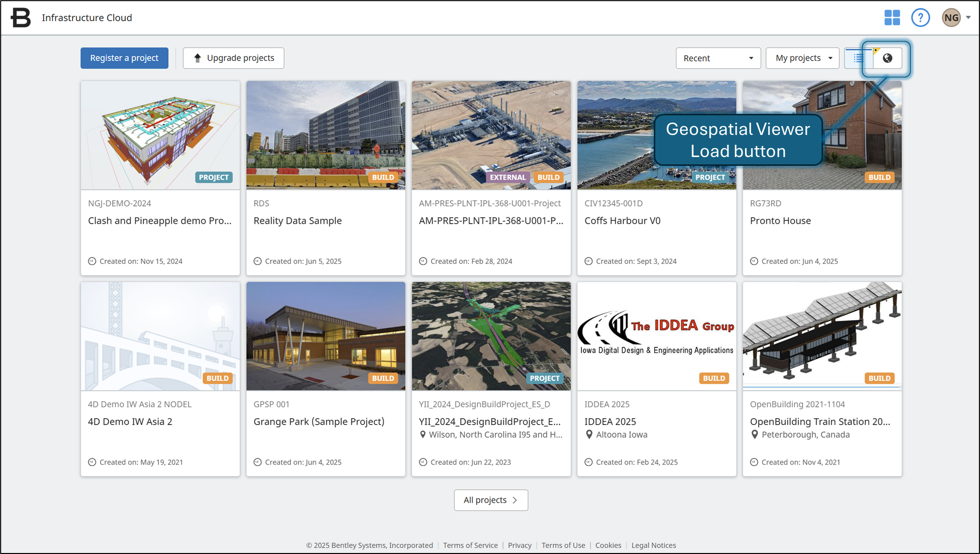Click the Register a project button
Screen dimensions: 980x554
[124, 58]
